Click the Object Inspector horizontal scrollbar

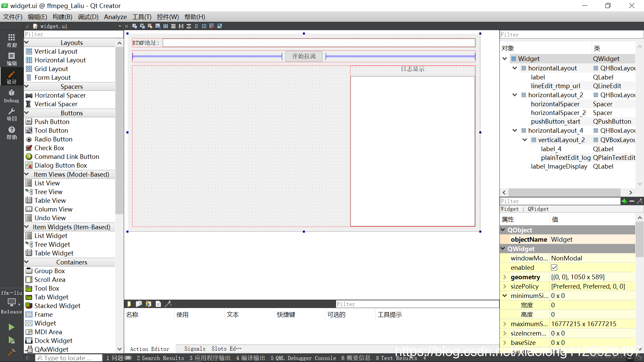click(x=565, y=192)
